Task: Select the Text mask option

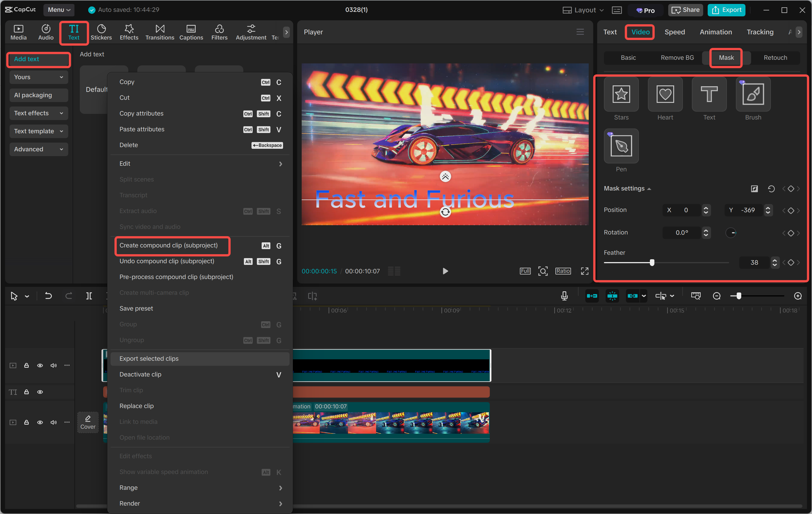Action: pos(709,94)
